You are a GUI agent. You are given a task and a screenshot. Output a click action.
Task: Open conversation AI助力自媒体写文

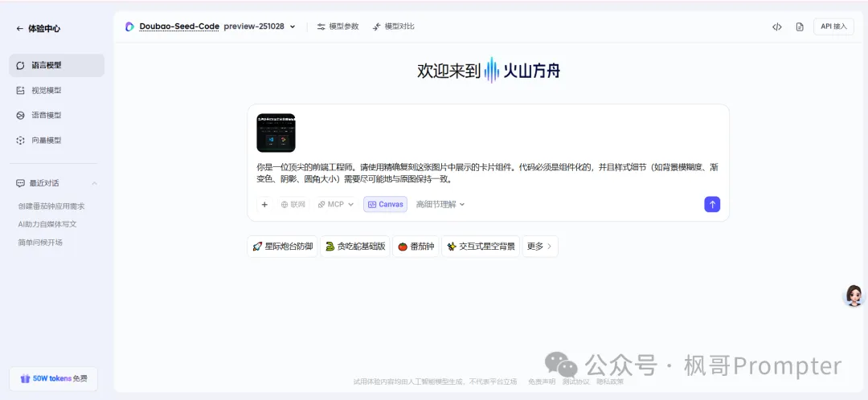(47, 224)
